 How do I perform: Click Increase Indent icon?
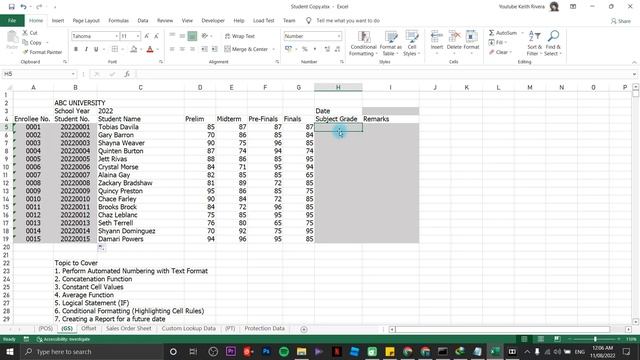215,49
